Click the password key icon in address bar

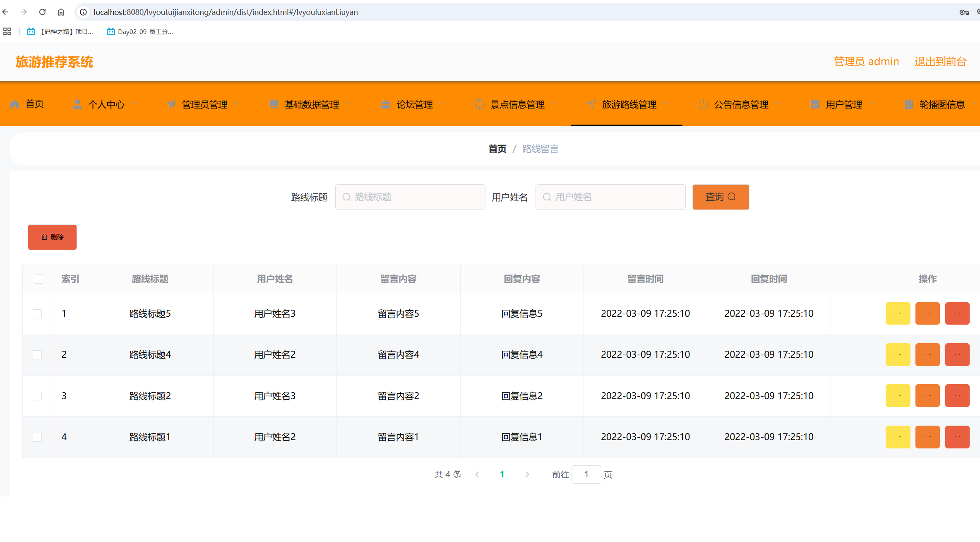point(964,12)
